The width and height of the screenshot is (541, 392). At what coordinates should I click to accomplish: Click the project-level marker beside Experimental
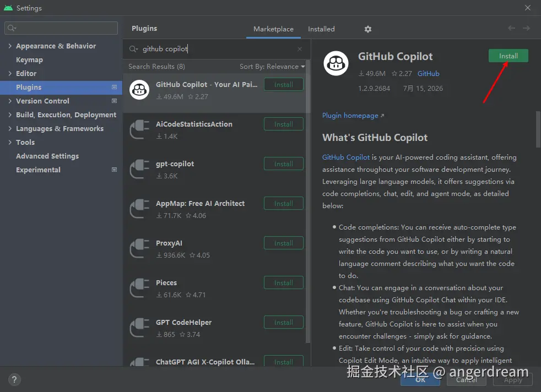pyautogui.click(x=114, y=170)
